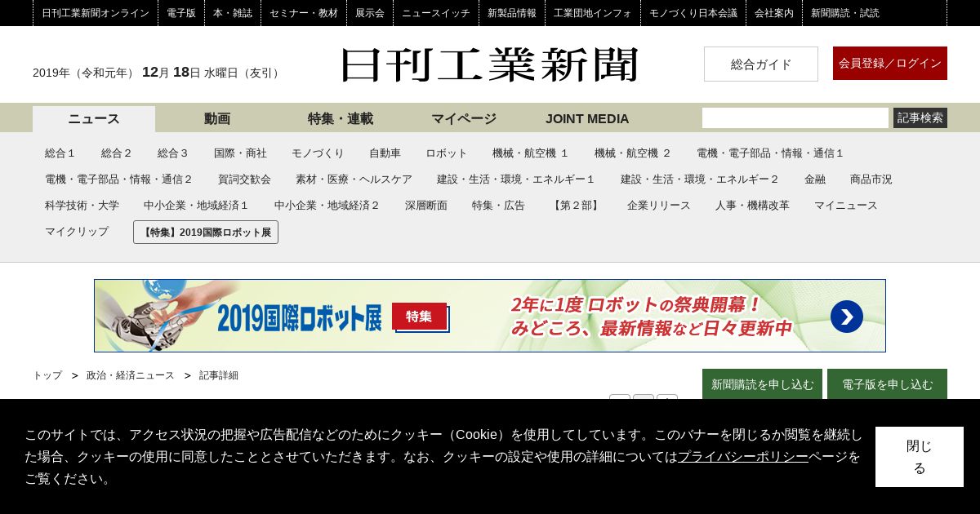Click the article search input field
Viewport: 980px width, 514px height.
pyautogui.click(x=795, y=117)
